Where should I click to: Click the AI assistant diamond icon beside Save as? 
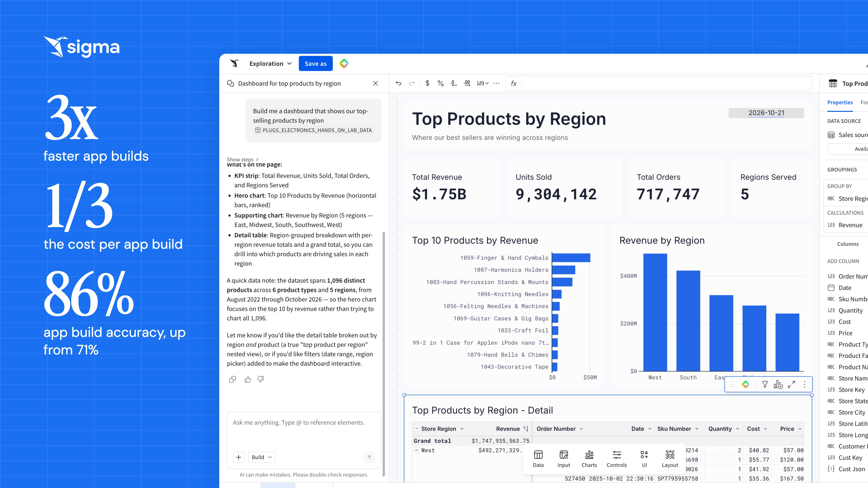344,63
